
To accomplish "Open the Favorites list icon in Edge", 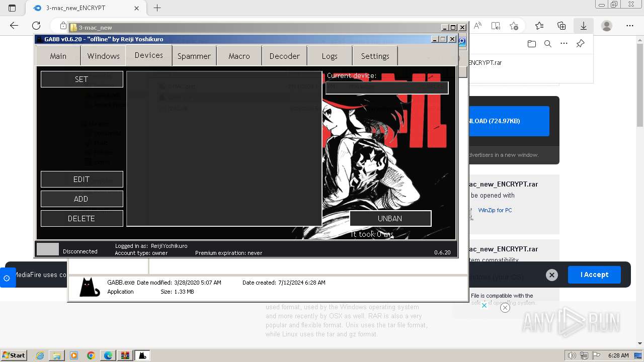I will (x=539, y=26).
